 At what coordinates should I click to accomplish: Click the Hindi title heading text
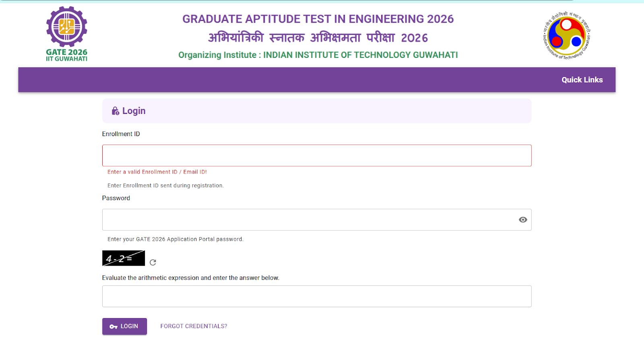click(x=318, y=38)
